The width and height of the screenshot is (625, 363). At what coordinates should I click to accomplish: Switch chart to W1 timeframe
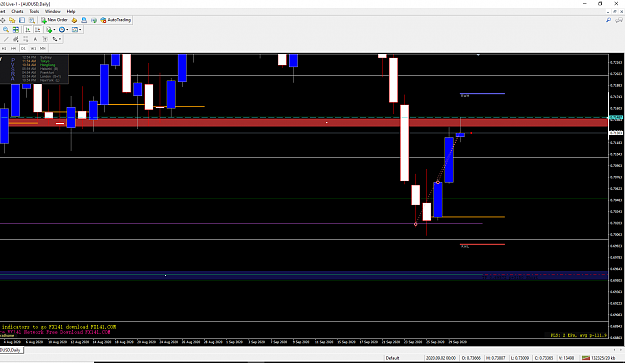click(33, 48)
